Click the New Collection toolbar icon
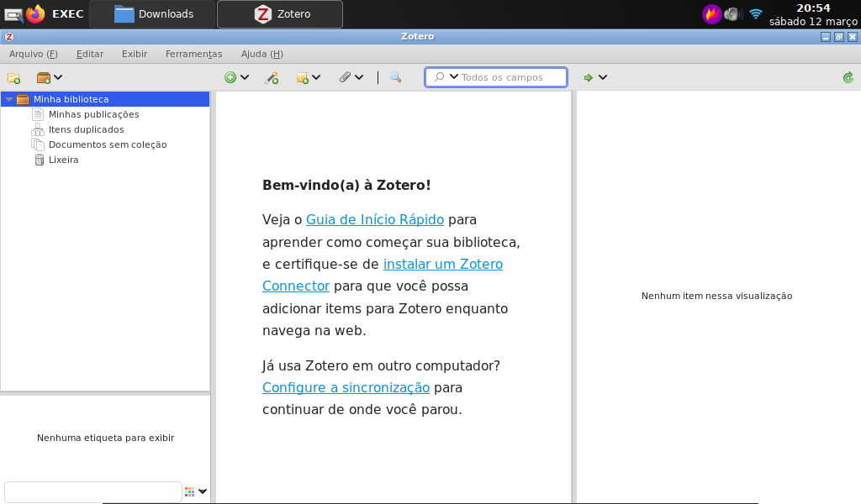861x504 pixels. pos(13,77)
